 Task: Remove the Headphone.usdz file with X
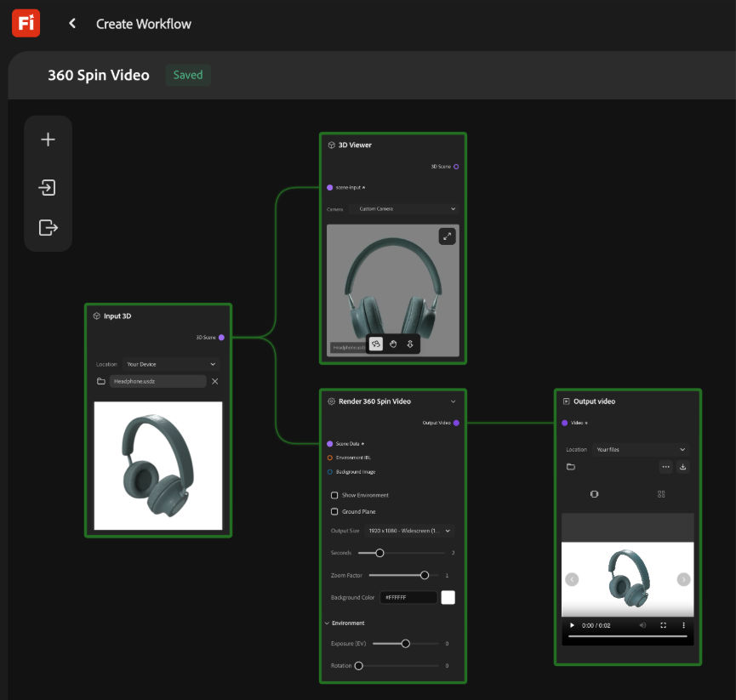tap(215, 381)
